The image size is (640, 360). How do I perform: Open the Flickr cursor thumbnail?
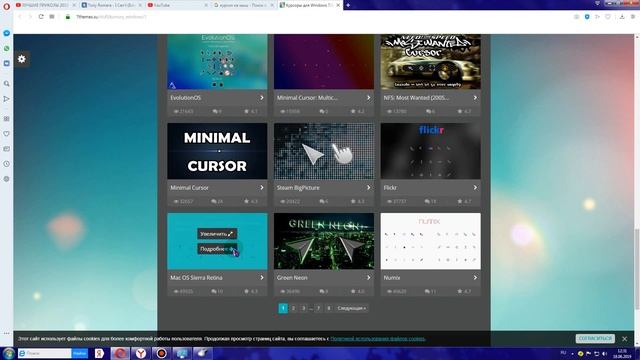click(x=431, y=151)
